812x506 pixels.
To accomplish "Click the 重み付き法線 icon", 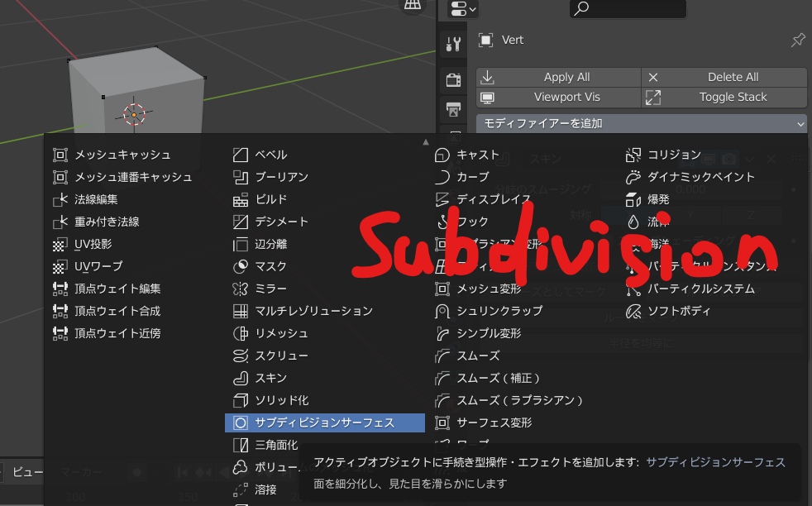I will pos(60,222).
